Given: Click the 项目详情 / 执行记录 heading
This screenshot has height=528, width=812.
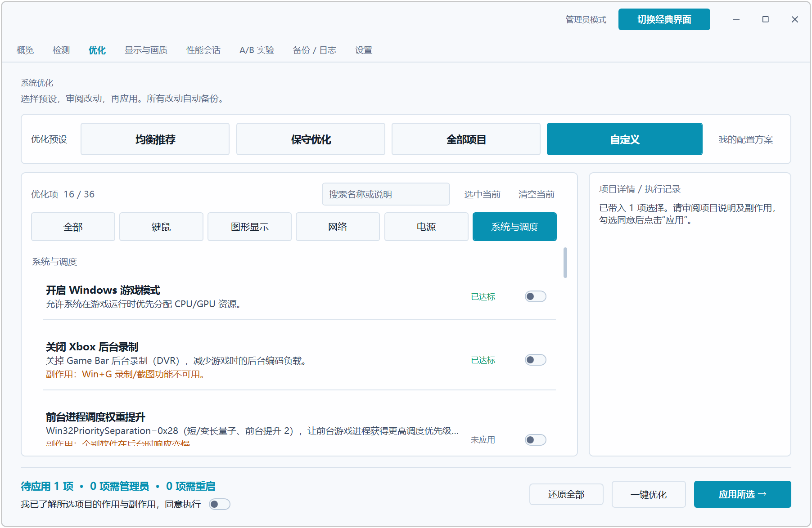Looking at the screenshot, I should [640, 189].
